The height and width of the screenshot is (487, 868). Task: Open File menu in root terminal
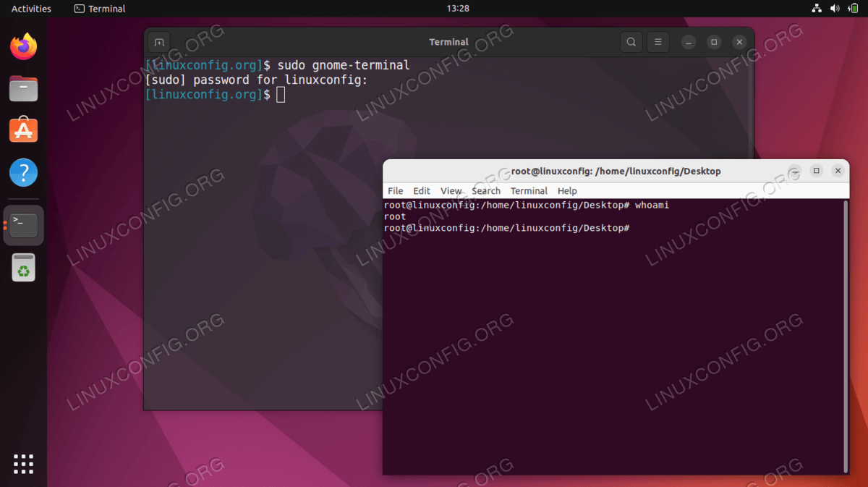pyautogui.click(x=396, y=191)
